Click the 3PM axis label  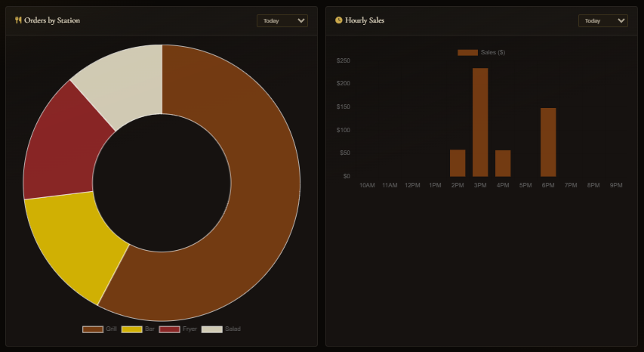480,185
